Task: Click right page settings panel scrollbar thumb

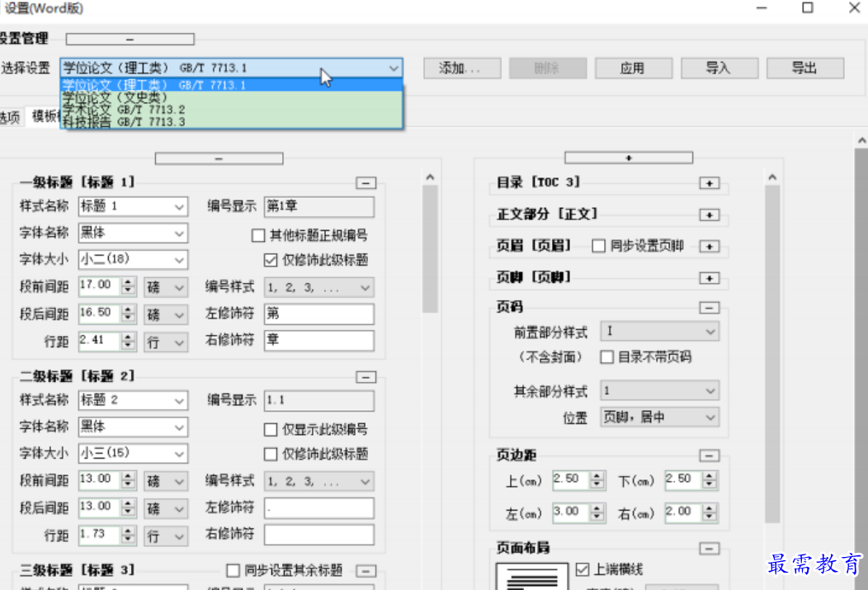Action: (x=773, y=354)
